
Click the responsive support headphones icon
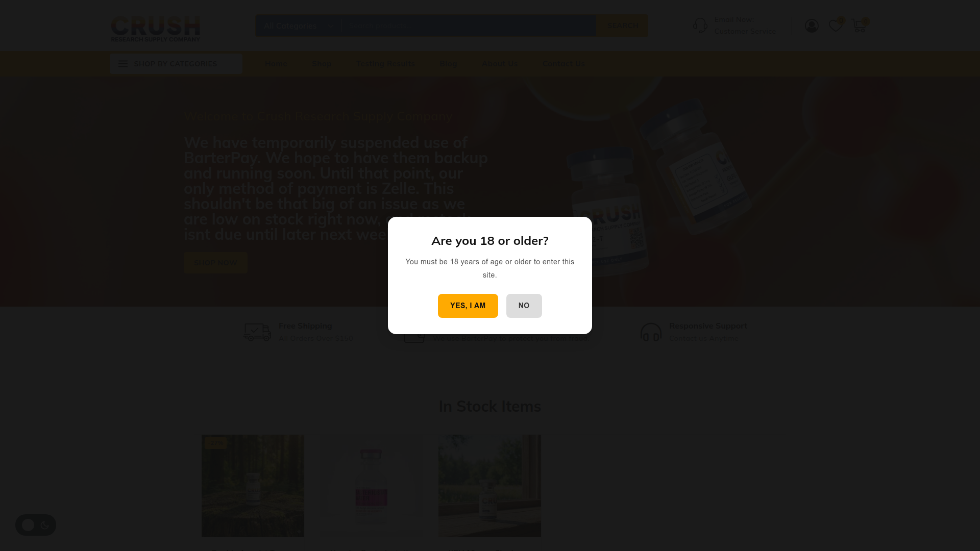coord(651,332)
